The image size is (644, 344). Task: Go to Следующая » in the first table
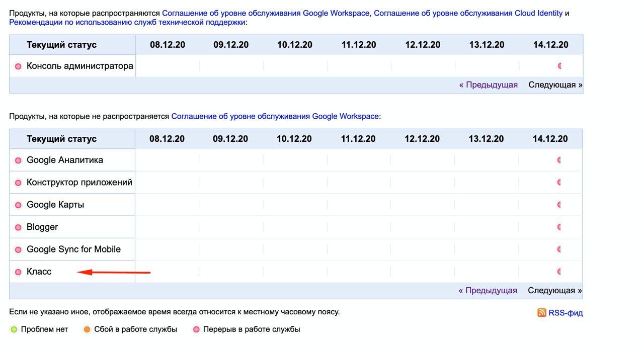click(x=555, y=85)
